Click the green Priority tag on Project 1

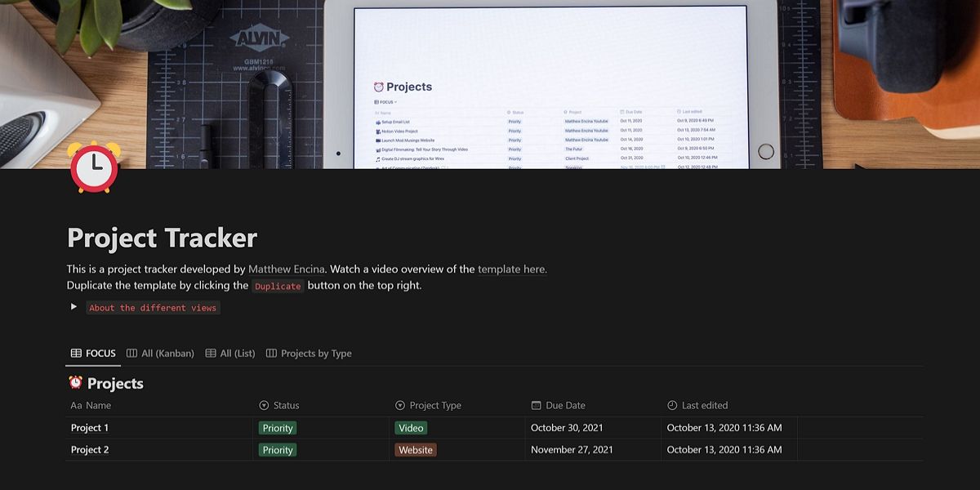[277, 427]
